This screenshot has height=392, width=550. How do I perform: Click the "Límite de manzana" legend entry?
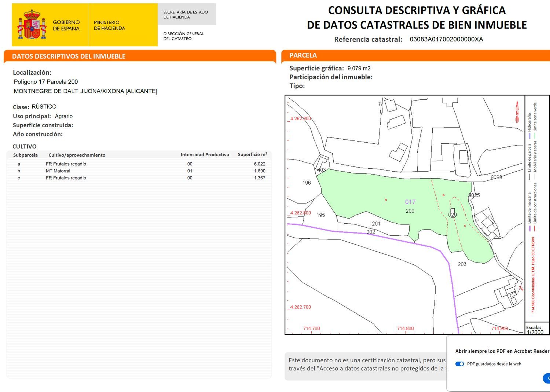[x=529, y=212]
